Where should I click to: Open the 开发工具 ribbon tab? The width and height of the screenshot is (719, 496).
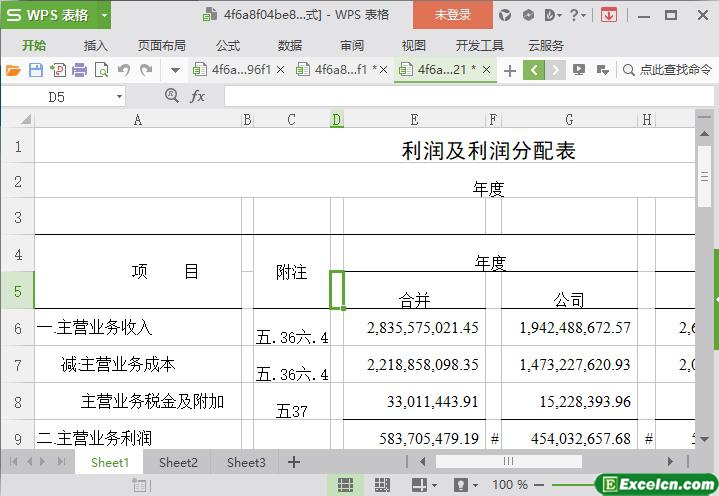480,45
